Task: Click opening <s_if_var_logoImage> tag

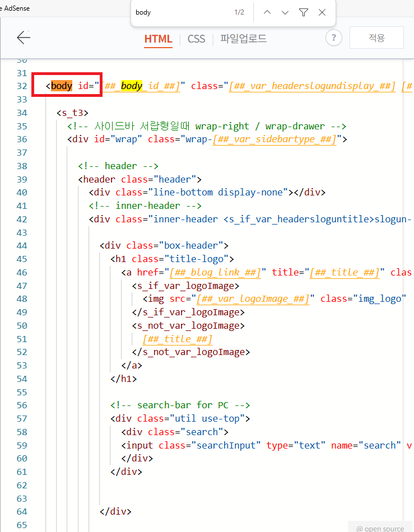Action: tap(185, 286)
